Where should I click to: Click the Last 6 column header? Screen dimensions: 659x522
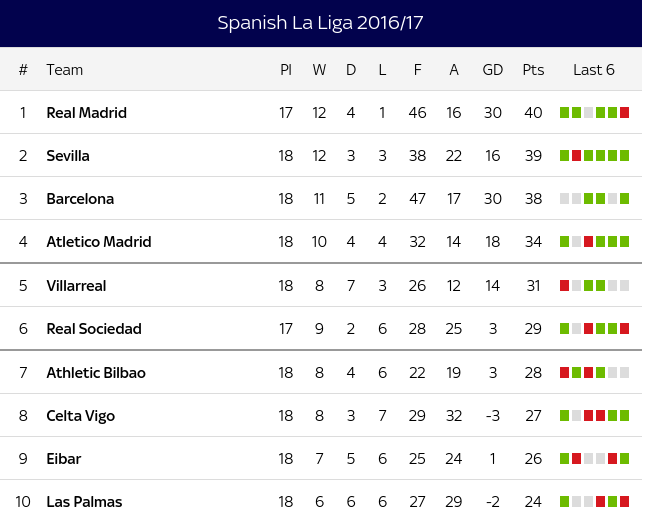(x=594, y=70)
